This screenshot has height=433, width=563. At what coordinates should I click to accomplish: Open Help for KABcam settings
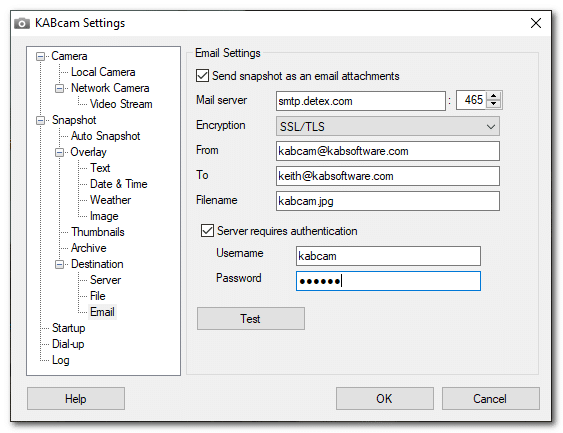tap(76, 399)
